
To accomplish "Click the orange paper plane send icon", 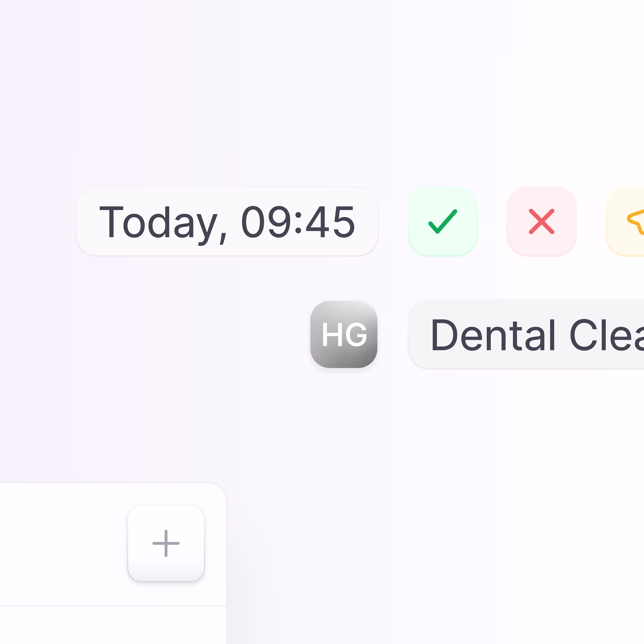I will [625, 221].
